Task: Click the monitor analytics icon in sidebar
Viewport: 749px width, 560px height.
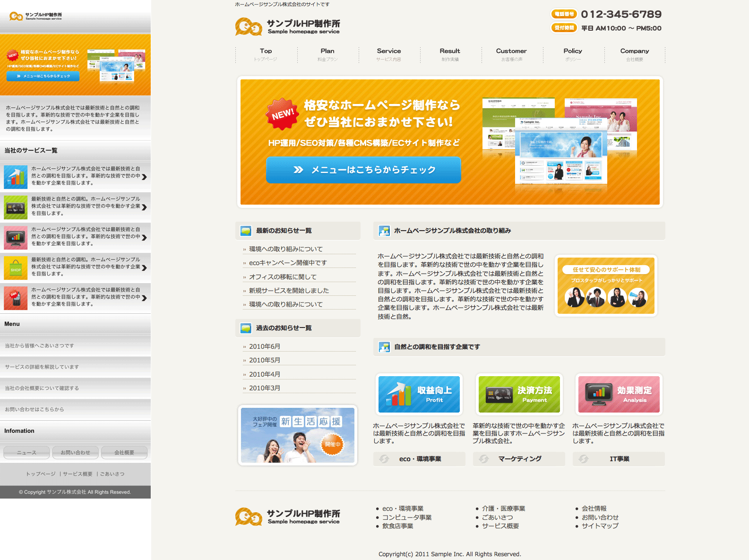Action: pos(16,237)
